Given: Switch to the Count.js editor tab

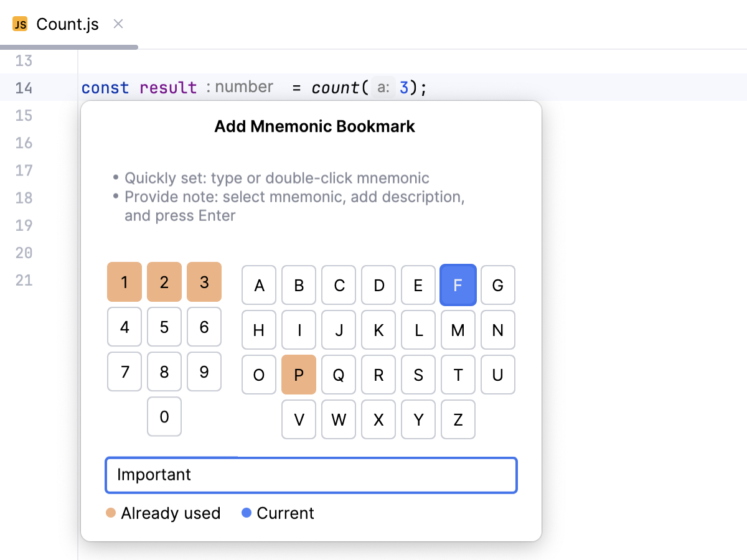Looking at the screenshot, I should [65, 24].
